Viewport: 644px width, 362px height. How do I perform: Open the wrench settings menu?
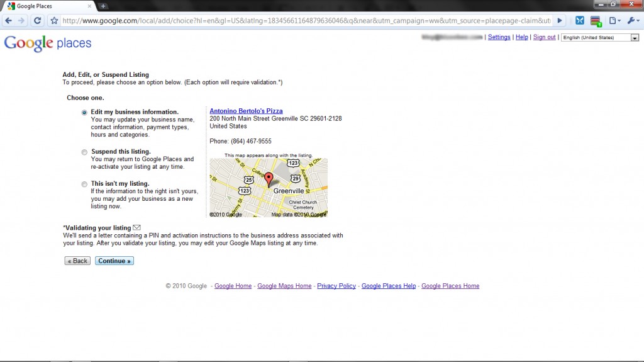(x=633, y=21)
